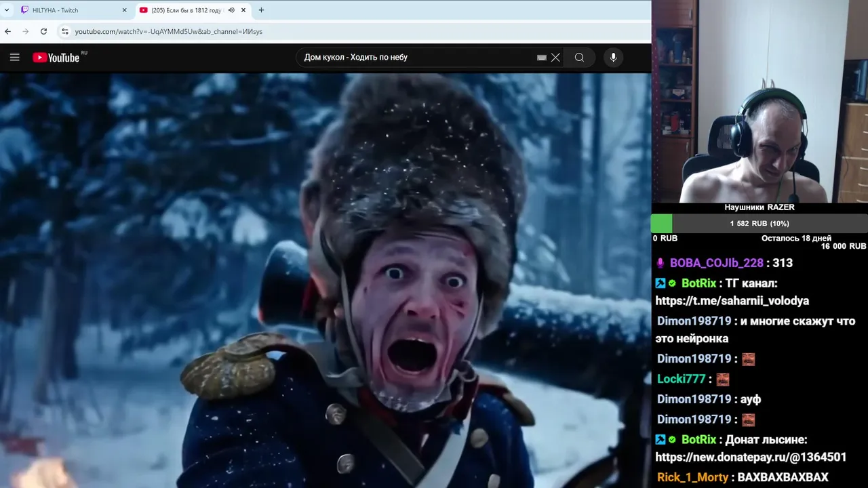Viewport: 868px width, 488px height.
Task: Close the HILTYHA - Twitch tab
Action: pyautogui.click(x=124, y=10)
